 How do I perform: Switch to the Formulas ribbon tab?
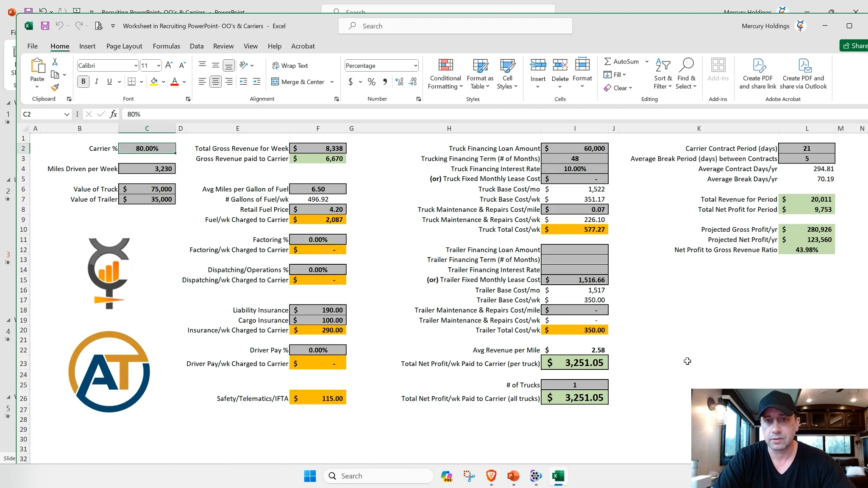166,46
